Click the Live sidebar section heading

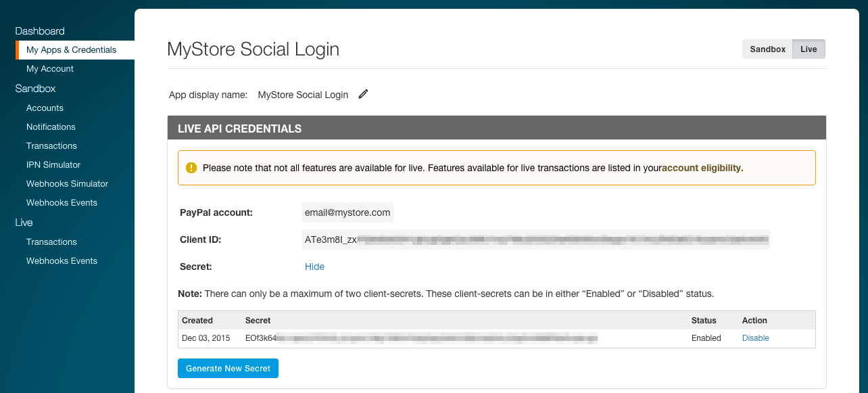tap(24, 223)
